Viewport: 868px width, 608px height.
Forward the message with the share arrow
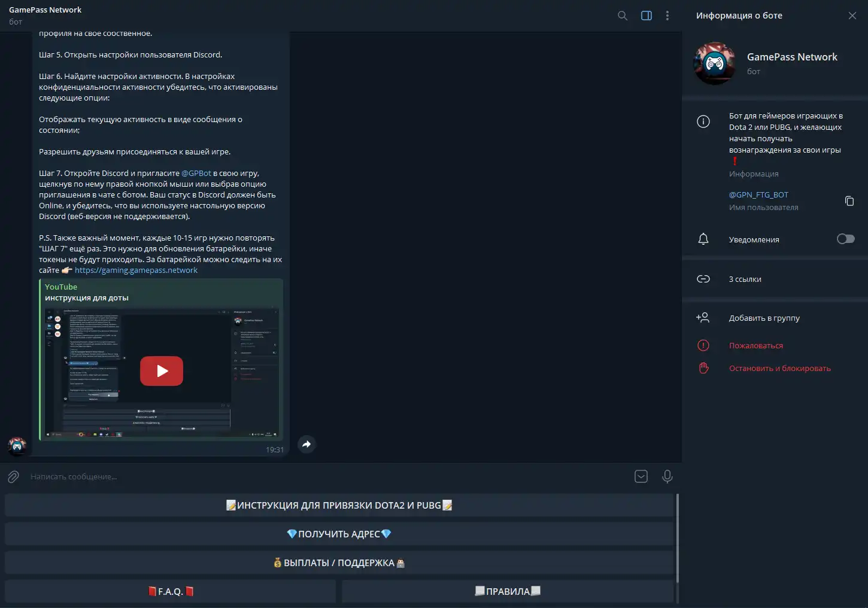[x=306, y=444]
